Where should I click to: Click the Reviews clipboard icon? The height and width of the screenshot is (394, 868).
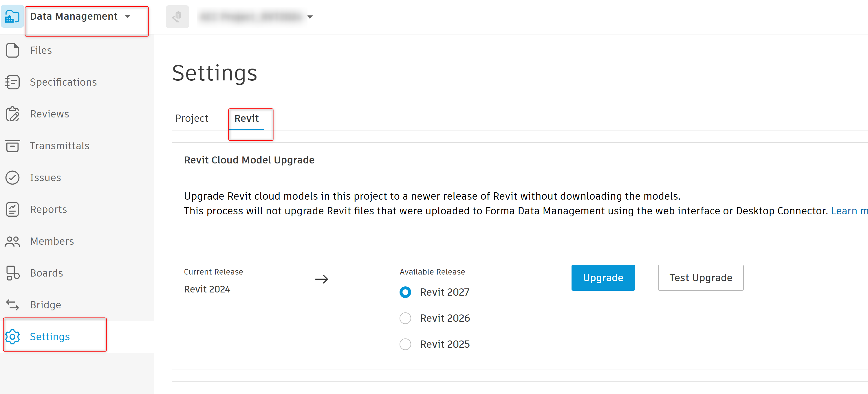pyautogui.click(x=12, y=114)
